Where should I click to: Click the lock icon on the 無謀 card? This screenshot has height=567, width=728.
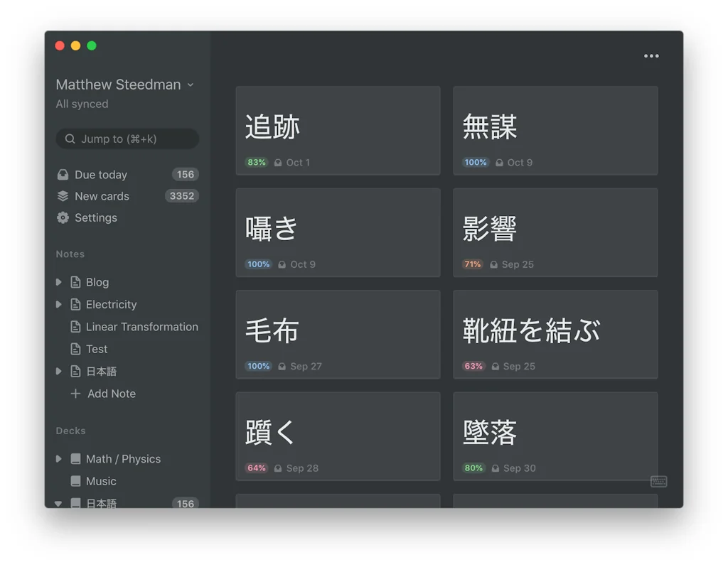tap(498, 162)
